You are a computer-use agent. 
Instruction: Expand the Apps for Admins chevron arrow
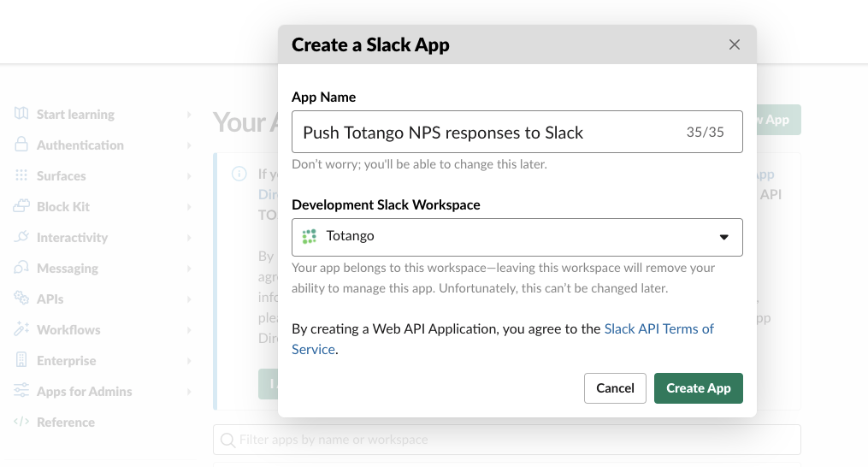coord(189,392)
